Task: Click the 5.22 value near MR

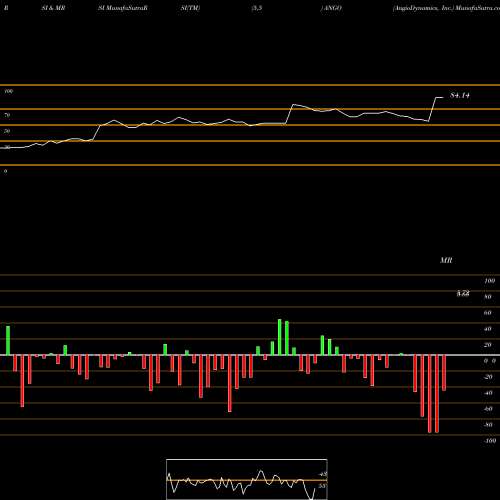Action: (x=463, y=294)
